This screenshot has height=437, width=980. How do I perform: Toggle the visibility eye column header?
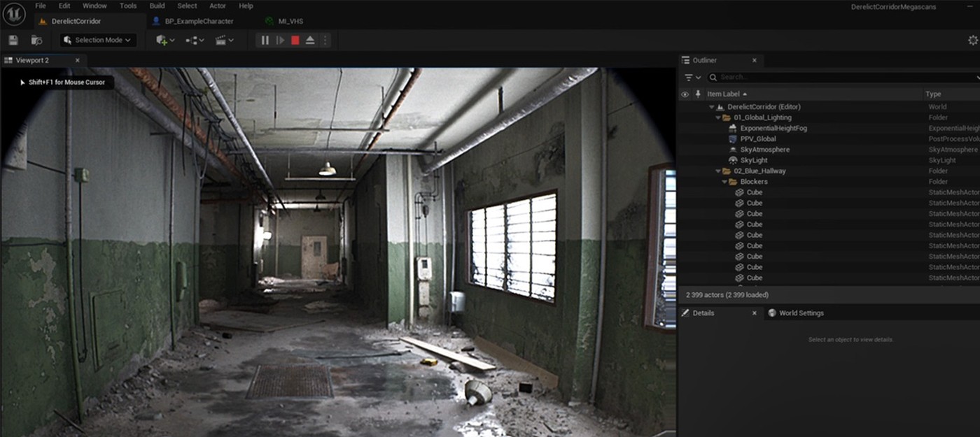(x=685, y=94)
